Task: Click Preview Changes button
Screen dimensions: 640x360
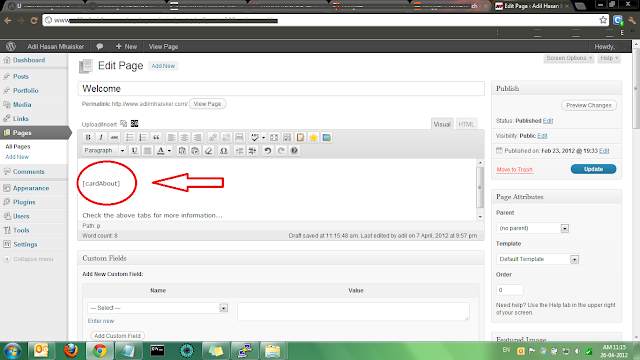Action: tap(589, 105)
